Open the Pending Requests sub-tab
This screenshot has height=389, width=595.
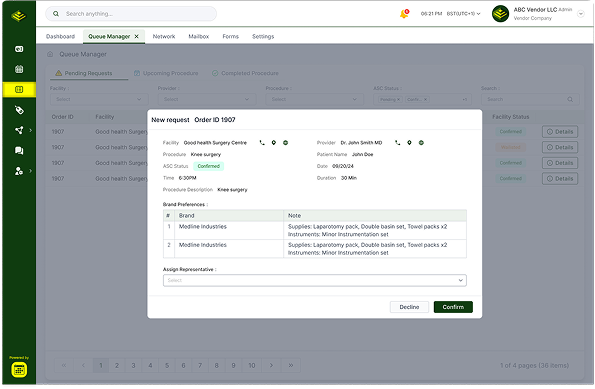(x=88, y=73)
